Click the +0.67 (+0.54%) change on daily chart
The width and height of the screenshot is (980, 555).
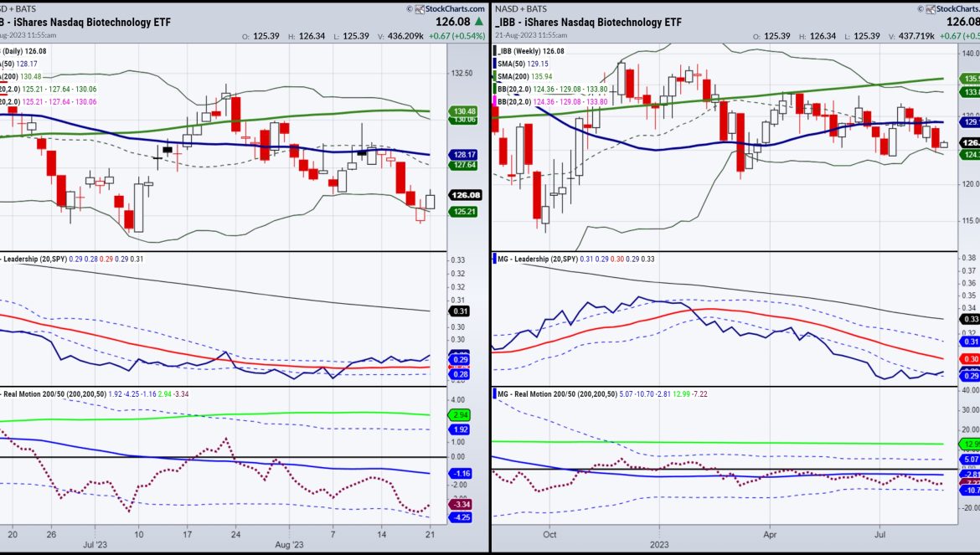[x=456, y=36]
